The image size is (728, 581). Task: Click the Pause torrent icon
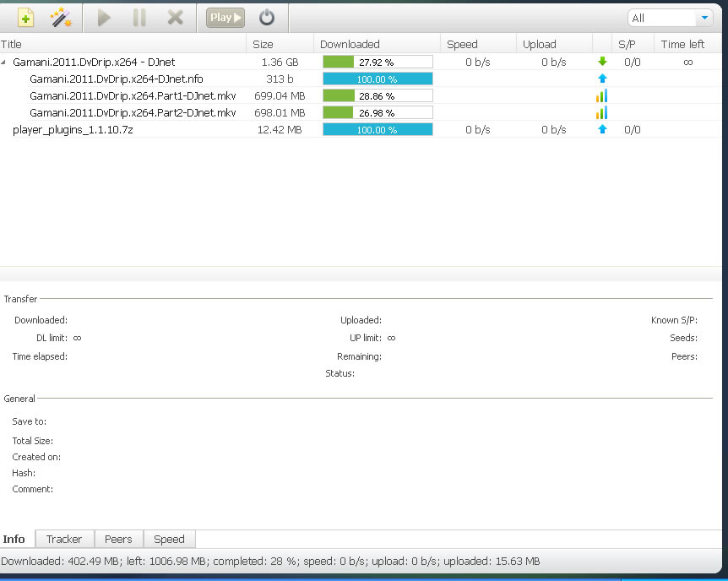pos(139,18)
